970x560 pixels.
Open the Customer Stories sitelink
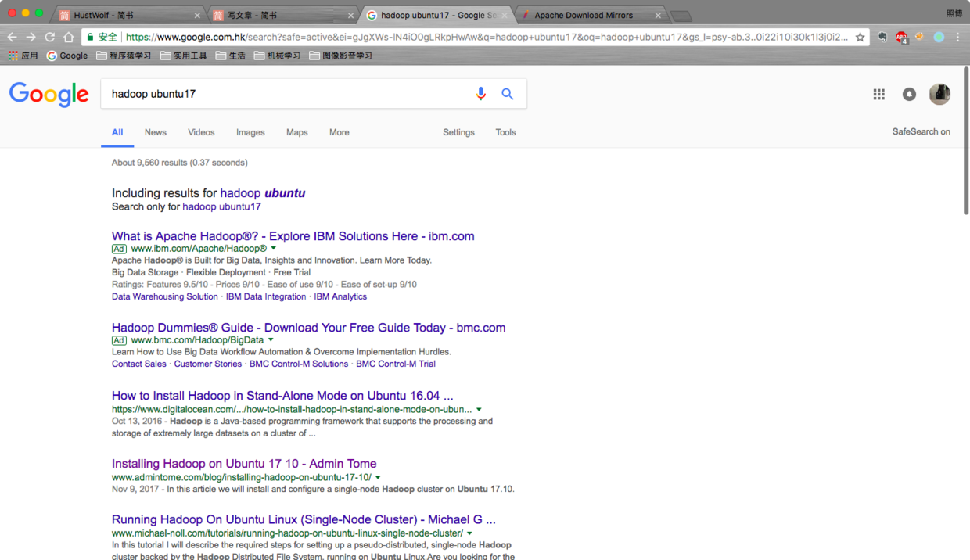point(208,364)
